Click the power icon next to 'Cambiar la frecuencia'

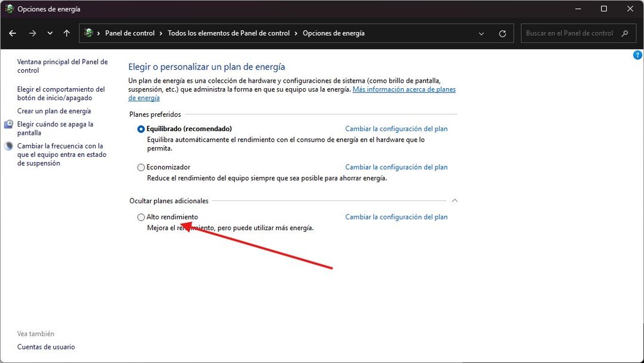tap(8, 146)
